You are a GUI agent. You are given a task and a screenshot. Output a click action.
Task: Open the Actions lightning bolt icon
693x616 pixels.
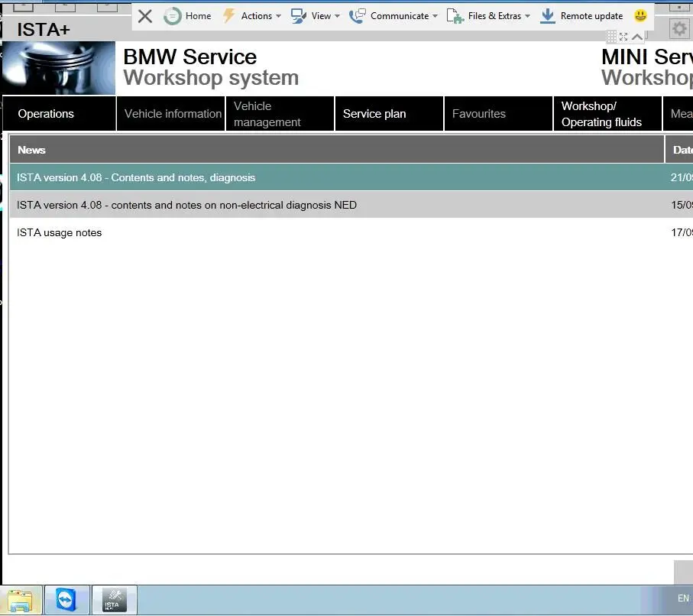(x=228, y=16)
